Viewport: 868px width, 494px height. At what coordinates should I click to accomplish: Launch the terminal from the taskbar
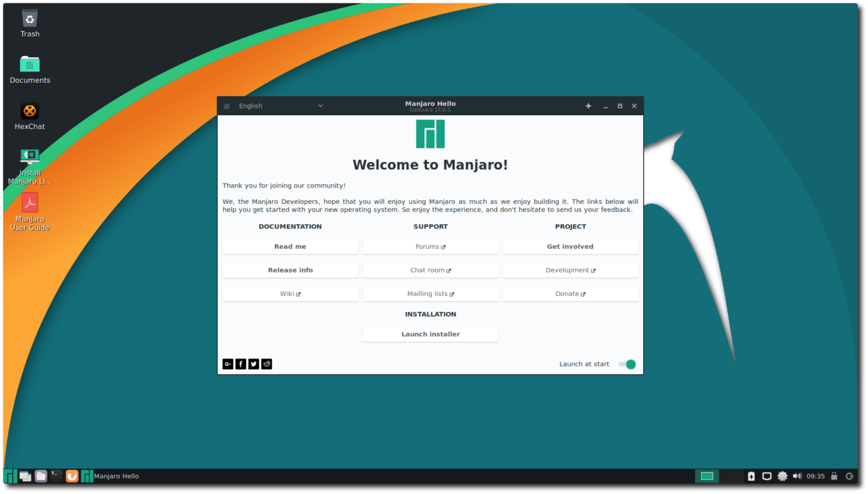click(x=55, y=476)
